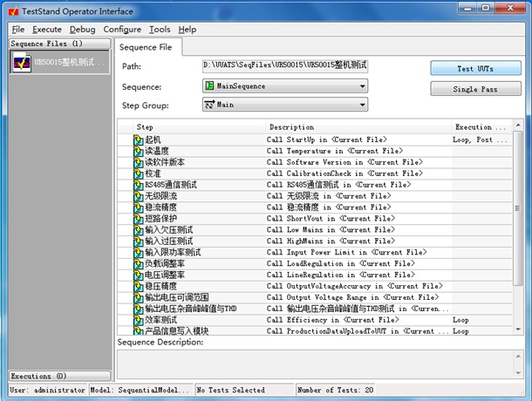Click the 读温度 step icon

[138, 151]
